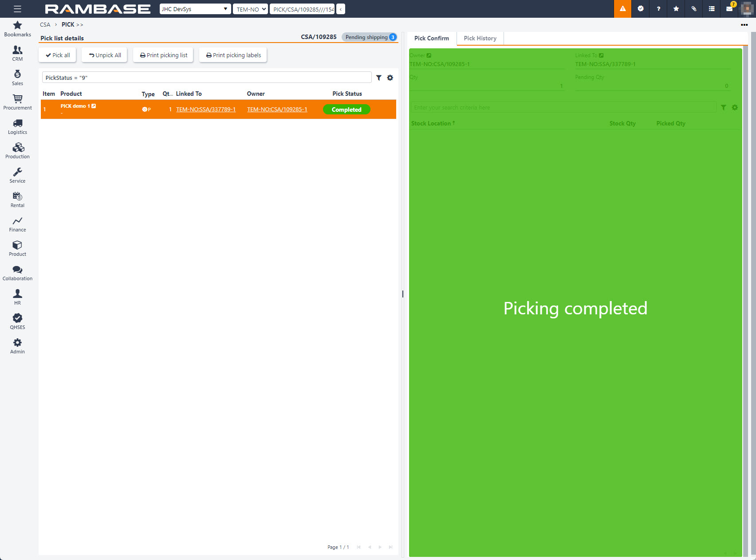756x560 pixels.
Task: Open linked document TEM-NO:SSA/337789-1
Action: pos(206,109)
